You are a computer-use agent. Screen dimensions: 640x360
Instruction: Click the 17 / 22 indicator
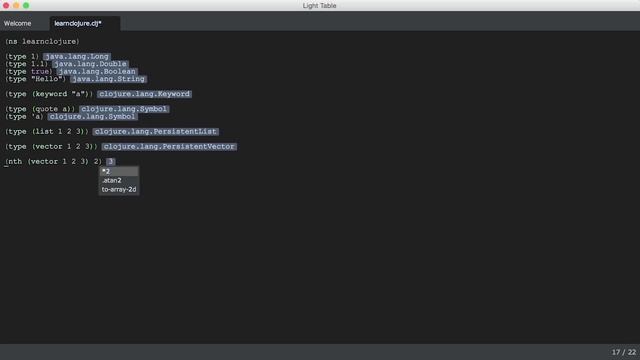point(624,352)
